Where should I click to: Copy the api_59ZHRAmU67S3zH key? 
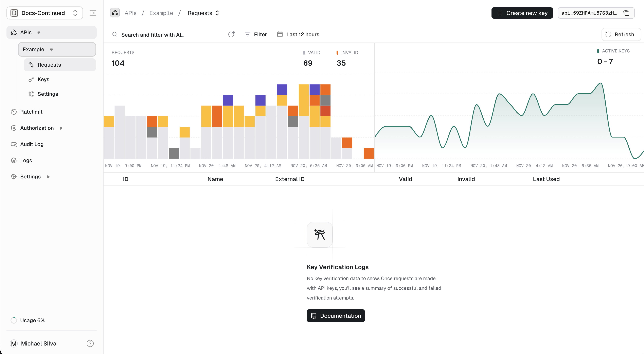pyautogui.click(x=626, y=13)
